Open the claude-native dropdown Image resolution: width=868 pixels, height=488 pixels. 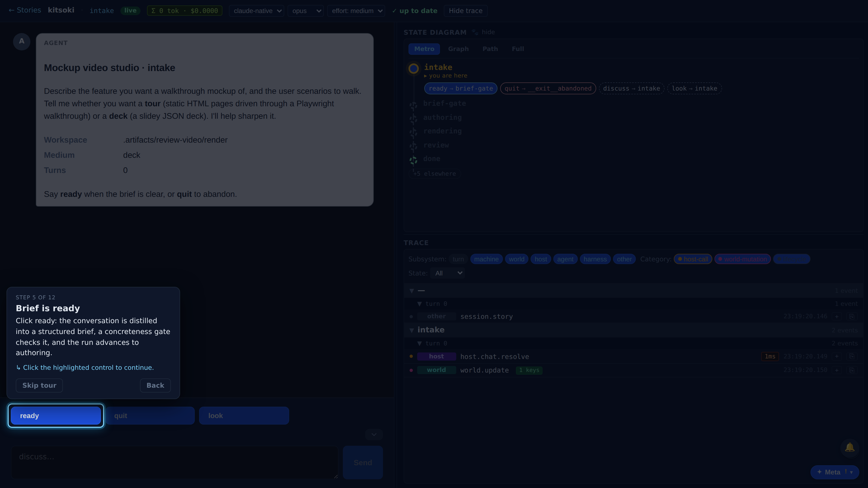tap(256, 11)
